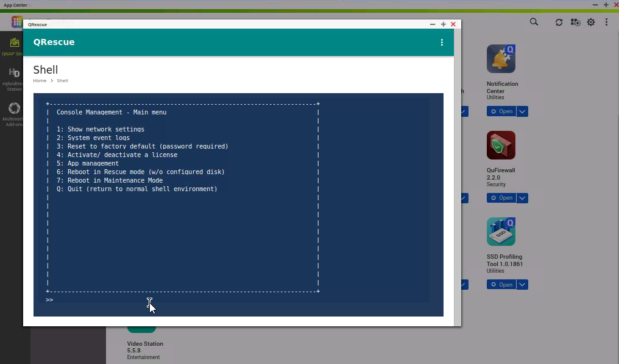619x364 pixels.
Task: Click 'Reboot in Rescue mode' line
Action: 141,172
